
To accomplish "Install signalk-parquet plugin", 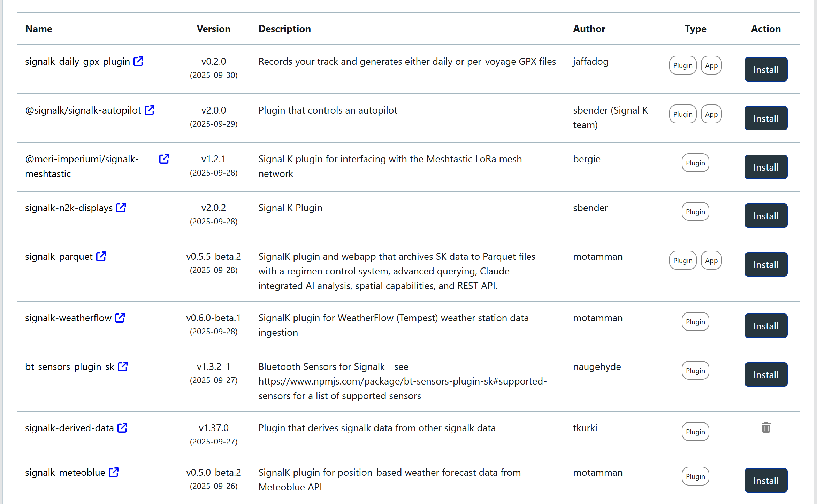I will pos(766,264).
